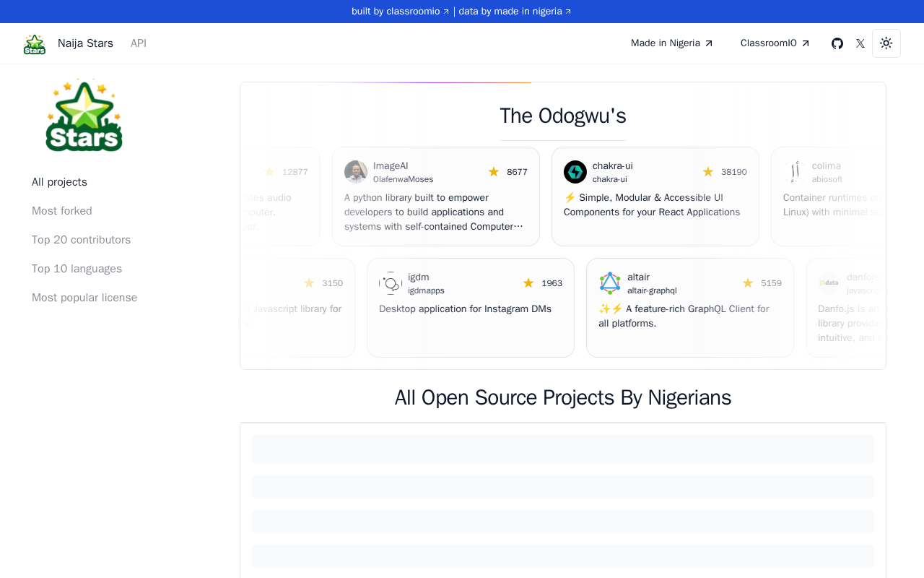Open Top 20 contributors section

click(x=82, y=240)
